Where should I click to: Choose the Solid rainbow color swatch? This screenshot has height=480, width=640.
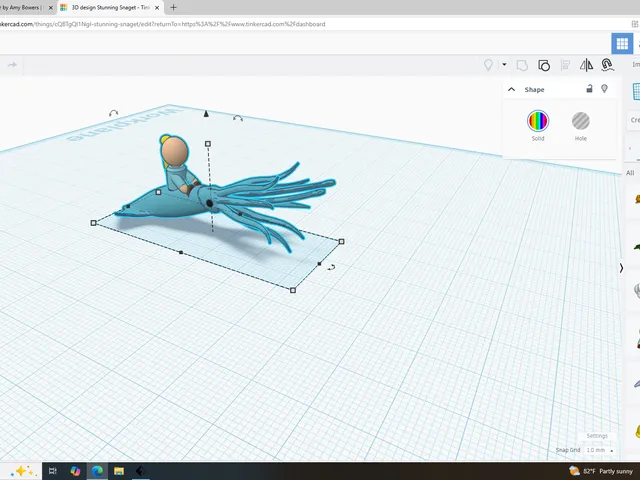point(538,121)
